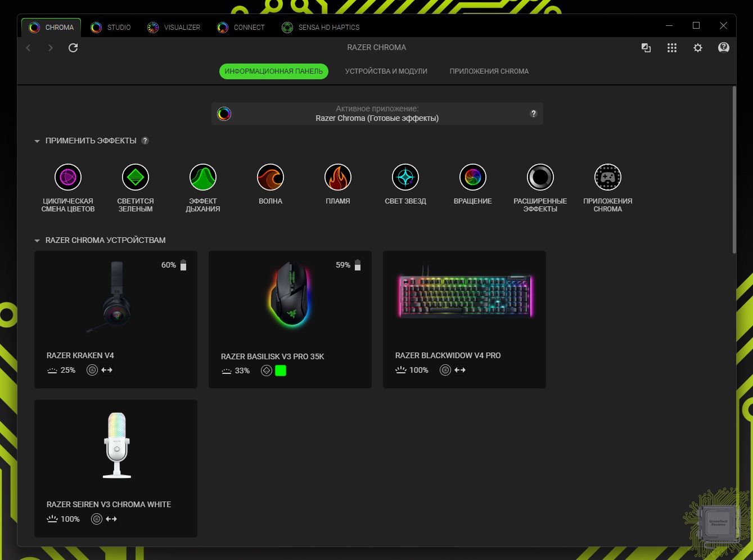Screen dimensions: 753x560
Task: Open Расширенные эффекты advanced effects
Action: click(540, 178)
